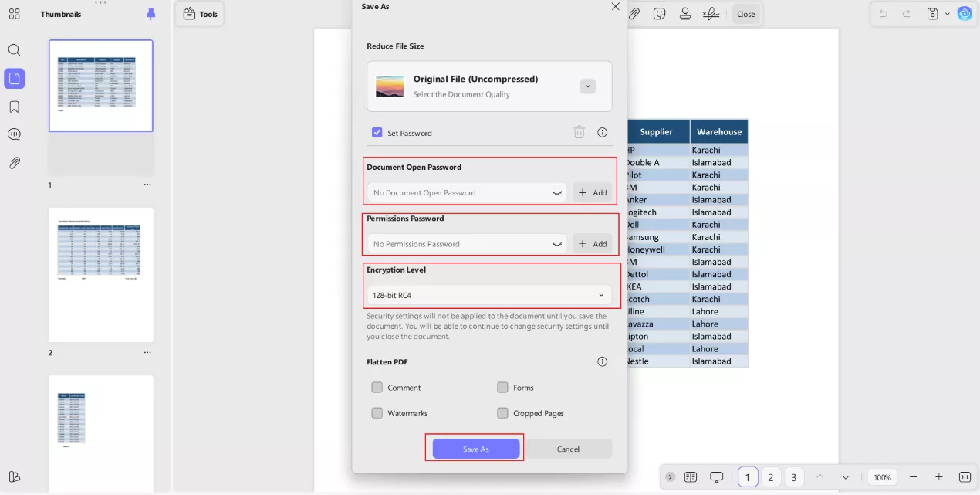The height and width of the screenshot is (495, 980).
Task: Open the Comments panel in sidebar
Action: click(x=14, y=133)
